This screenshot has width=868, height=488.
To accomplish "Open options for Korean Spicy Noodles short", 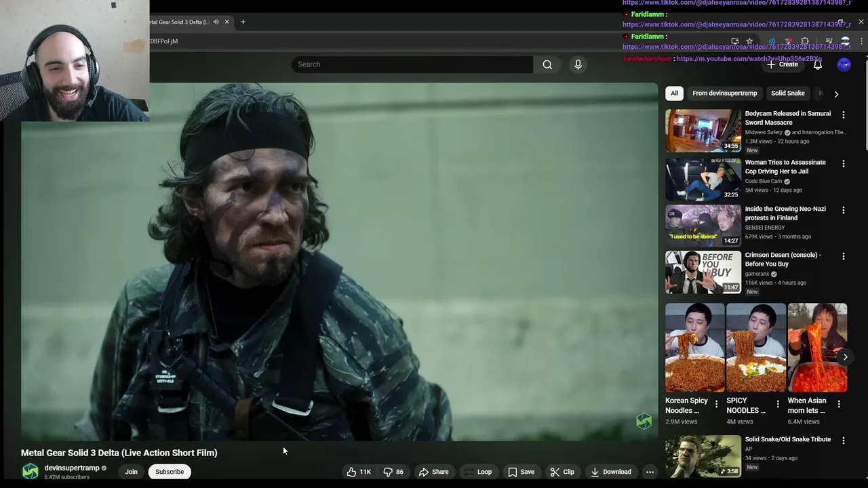I will click(x=717, y=404).
